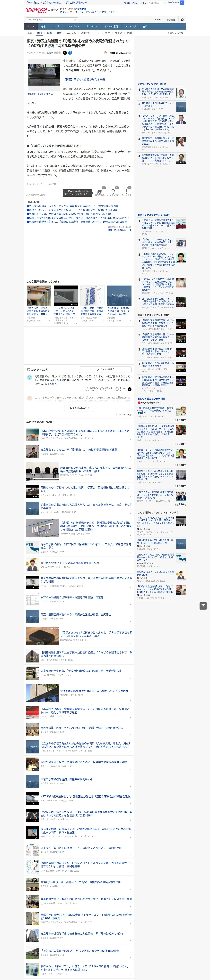The image size is (210, 980).
Task: Select the '科学' category tab
Action: [x=107, y=33]
